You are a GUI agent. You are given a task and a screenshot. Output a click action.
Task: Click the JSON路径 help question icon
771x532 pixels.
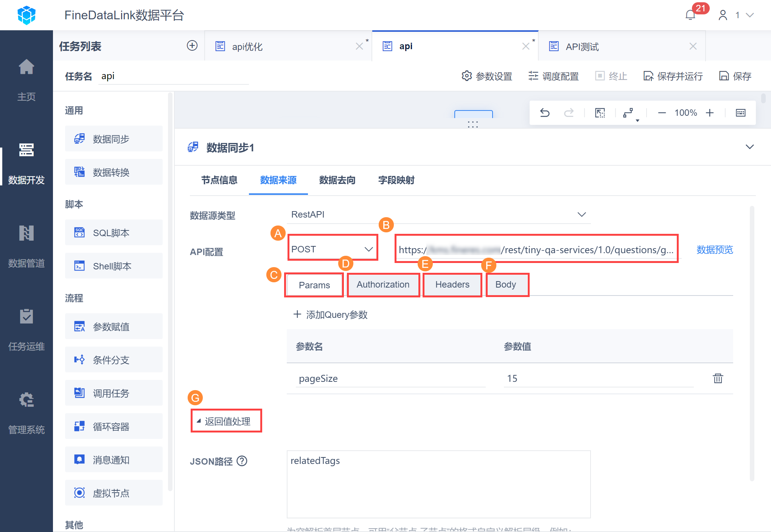(242, 461)
